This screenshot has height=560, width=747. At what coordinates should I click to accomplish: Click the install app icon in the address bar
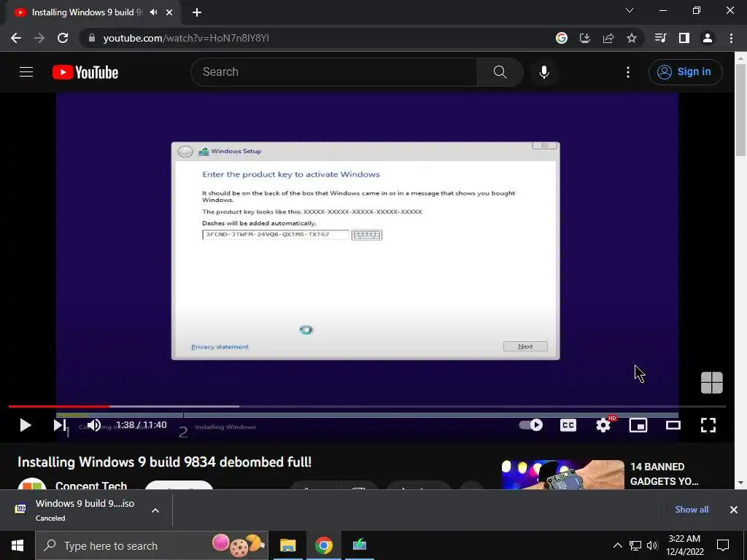[x=585, y=38]
